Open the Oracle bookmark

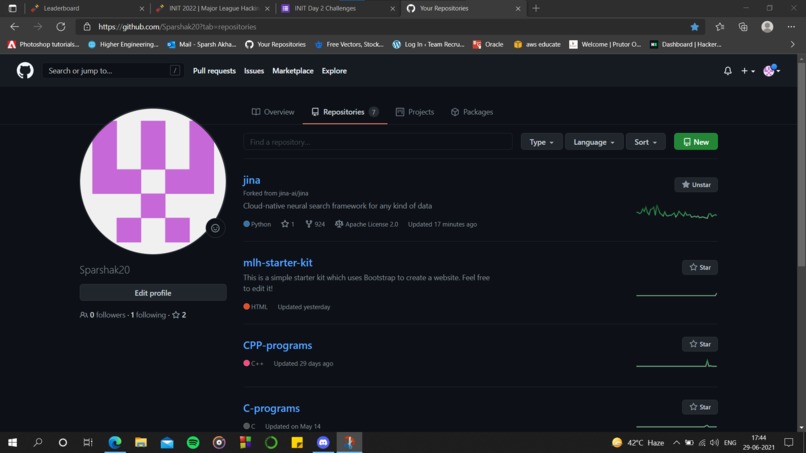(488, 45)
